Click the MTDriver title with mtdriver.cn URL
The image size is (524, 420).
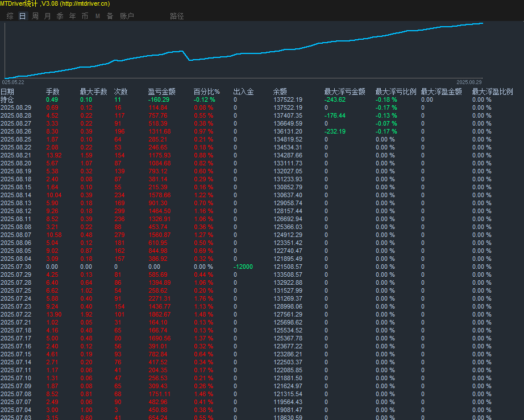coord(55,4)
